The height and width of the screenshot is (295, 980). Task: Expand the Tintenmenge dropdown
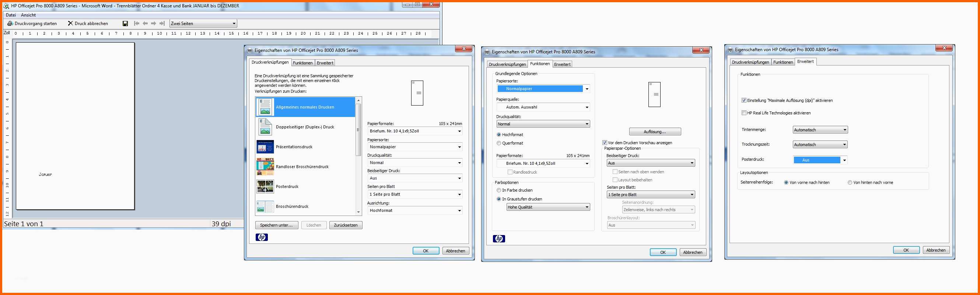pyautogui.click(x=820, y=130)
